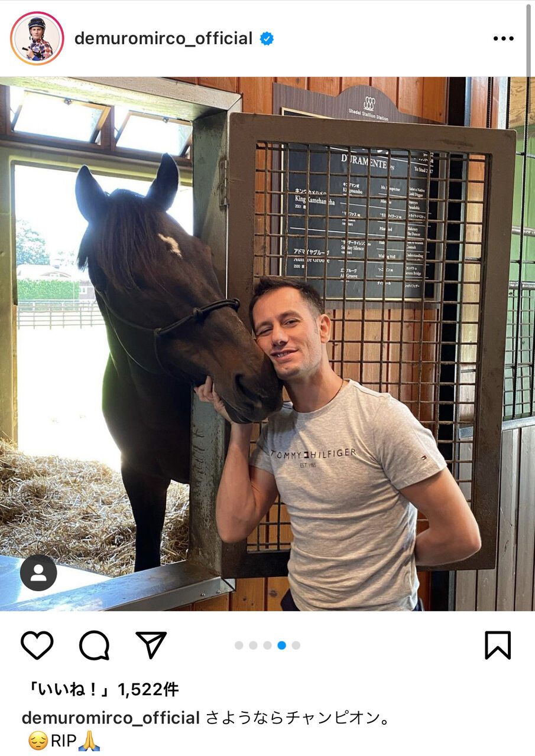Save the post with the bookmark icon
This screenshot has height=756, width=535.
pos(498,645)
